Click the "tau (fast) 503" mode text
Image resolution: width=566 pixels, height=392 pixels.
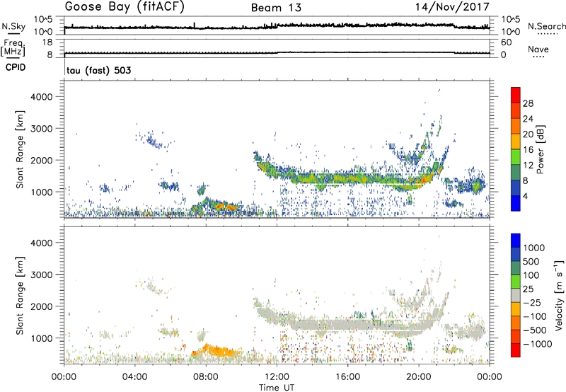(x=99, y=70)
